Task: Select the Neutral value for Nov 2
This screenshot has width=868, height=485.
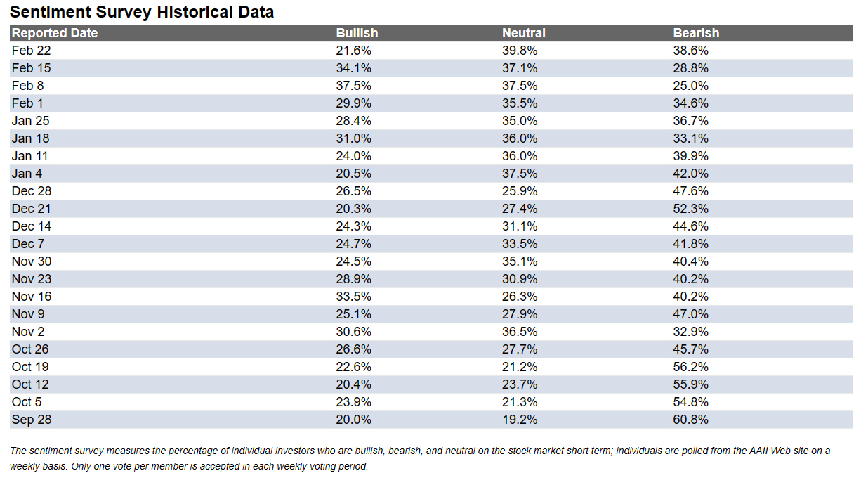Action: tap(520, 332)
